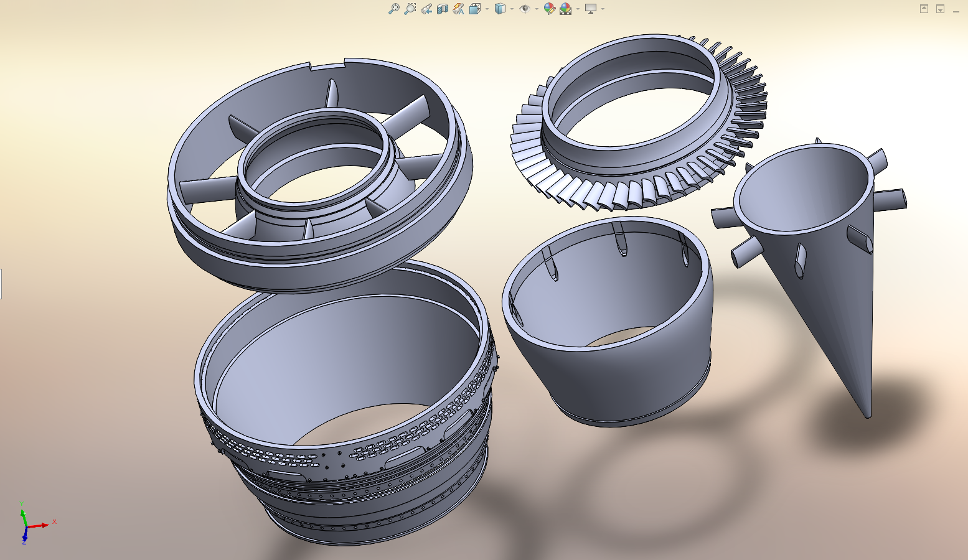Open Edit Appearance color ball icon
This screenshot has width=968, height=560.
point(549,9)
